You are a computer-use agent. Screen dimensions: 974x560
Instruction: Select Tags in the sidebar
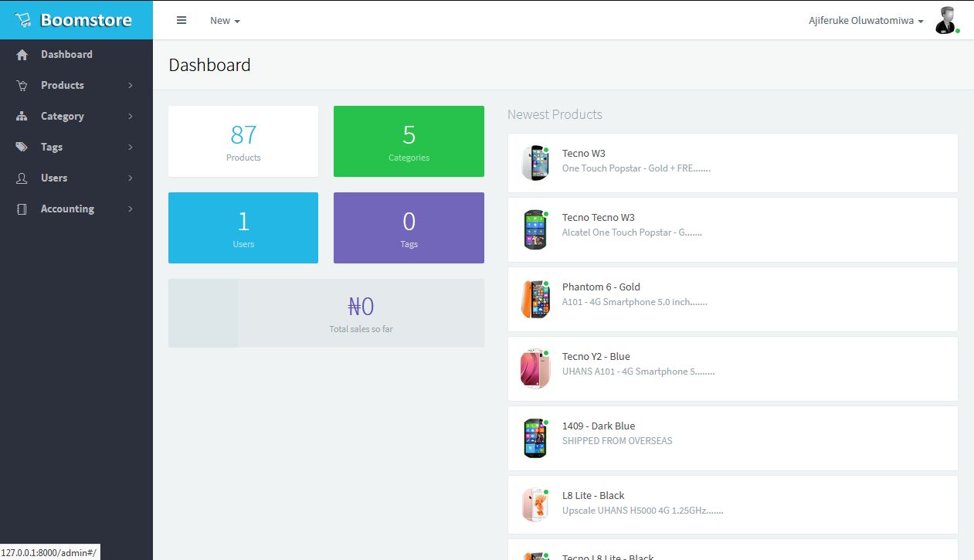[x=76, y=148]
